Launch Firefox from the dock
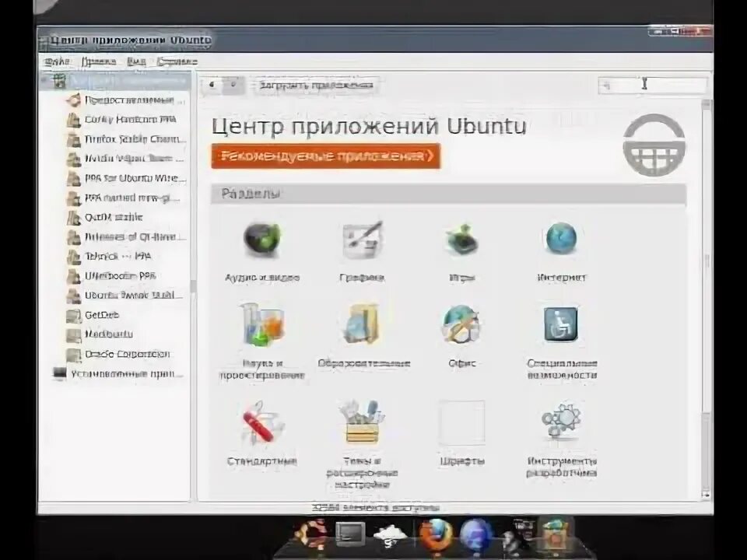The height and width of the screenshot is (560, 747). (436, 534)
